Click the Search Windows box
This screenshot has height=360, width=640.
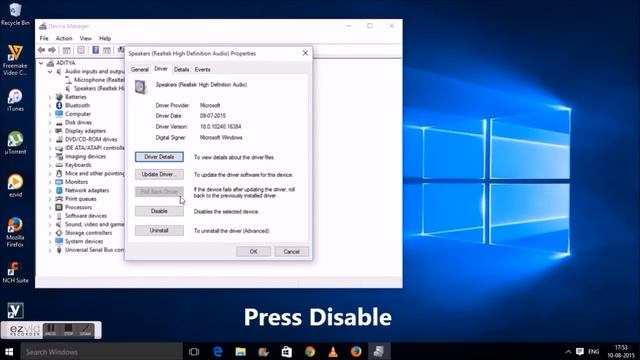pyautogui.click(x=102, y=351)
